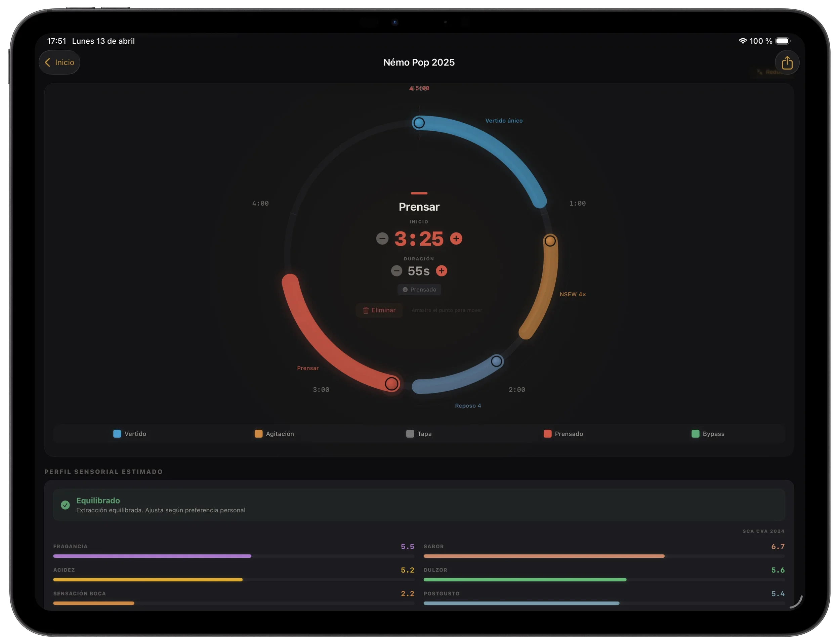The height and width of the screenshot is (644, 840).
Task: Select the red Prensar step handle
Action: pos(391,384)
